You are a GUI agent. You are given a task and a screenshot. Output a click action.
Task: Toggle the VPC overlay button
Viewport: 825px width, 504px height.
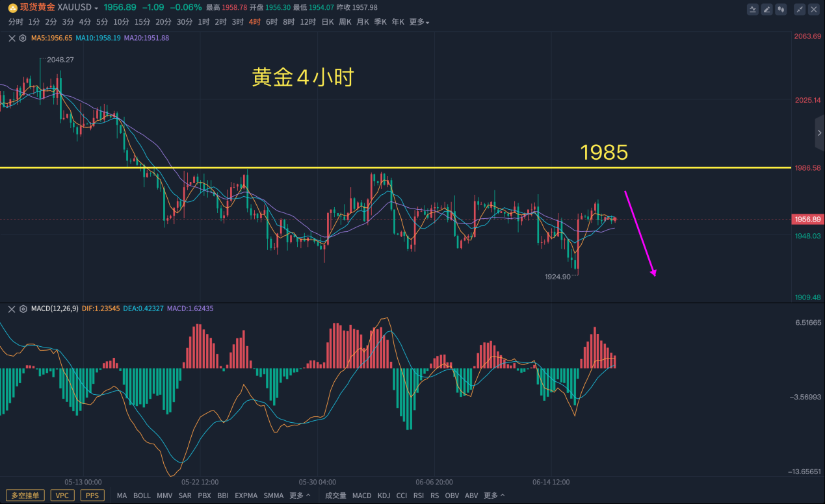[x=62, y=496]
